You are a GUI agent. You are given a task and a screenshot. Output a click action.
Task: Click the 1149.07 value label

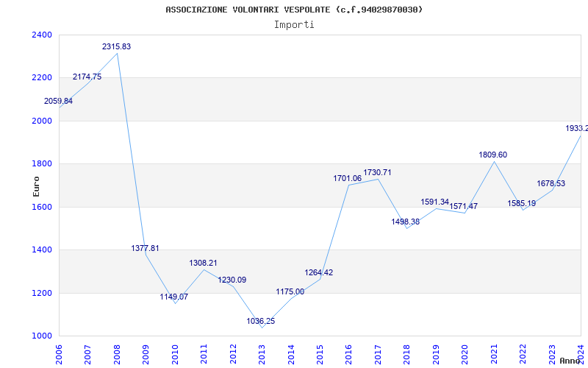174,297
